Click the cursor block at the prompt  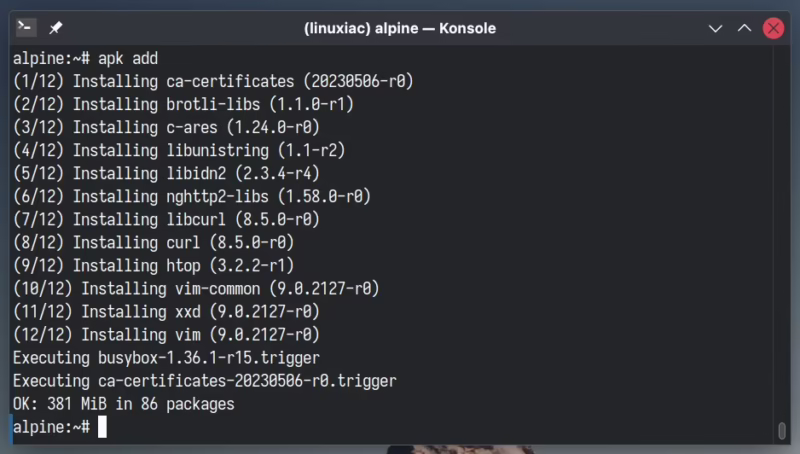[x=102, y=427]
